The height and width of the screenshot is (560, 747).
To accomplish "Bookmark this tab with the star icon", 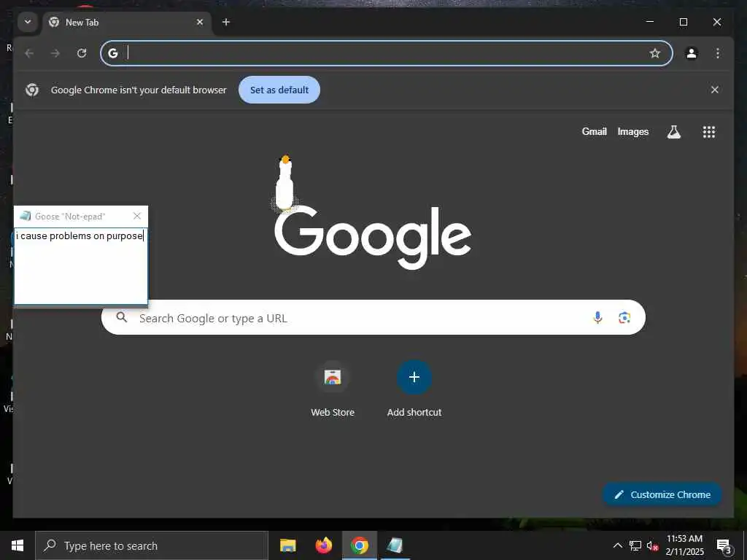I will (655, 52).
